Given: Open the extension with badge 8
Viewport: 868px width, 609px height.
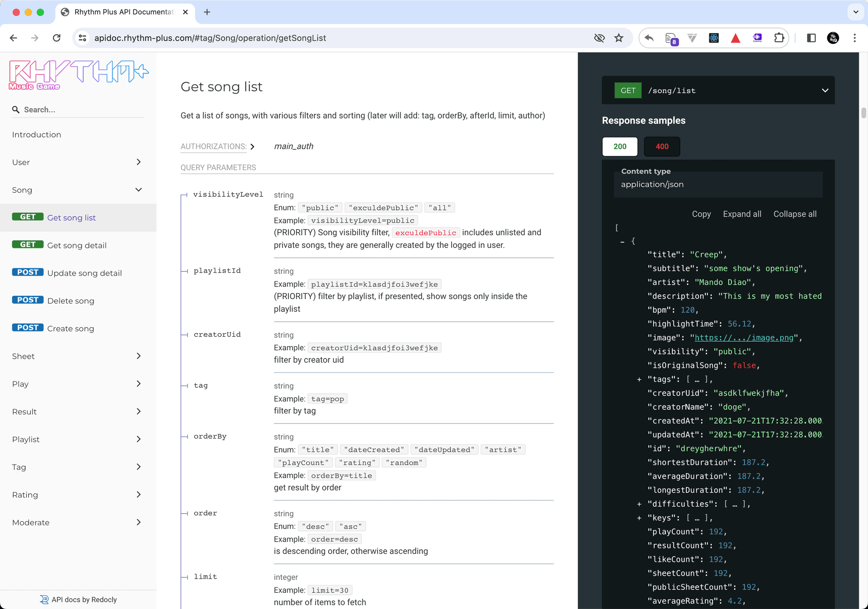Looking at the screenshot, I should (x=671, y=38).
